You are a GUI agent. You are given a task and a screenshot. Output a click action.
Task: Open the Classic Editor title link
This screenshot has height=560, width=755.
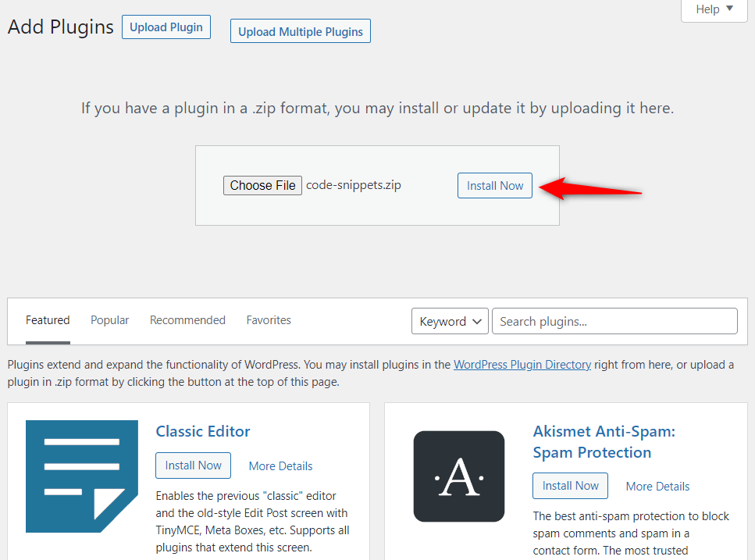[x=203, y=432]
